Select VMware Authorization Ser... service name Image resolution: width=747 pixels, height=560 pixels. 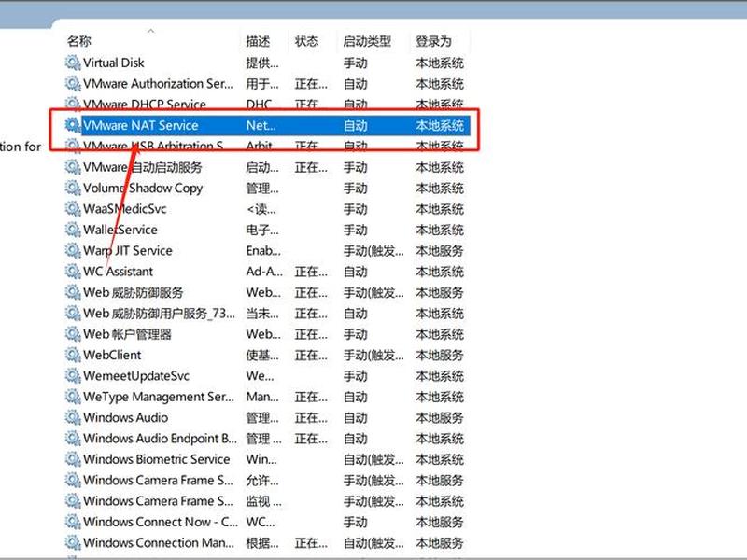coord(158,83)
